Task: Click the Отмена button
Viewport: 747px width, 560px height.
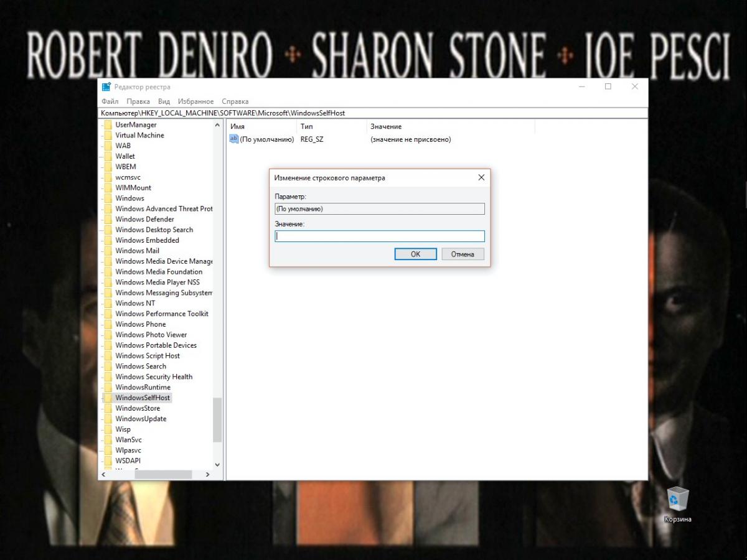Action: [x=463, y=254]
